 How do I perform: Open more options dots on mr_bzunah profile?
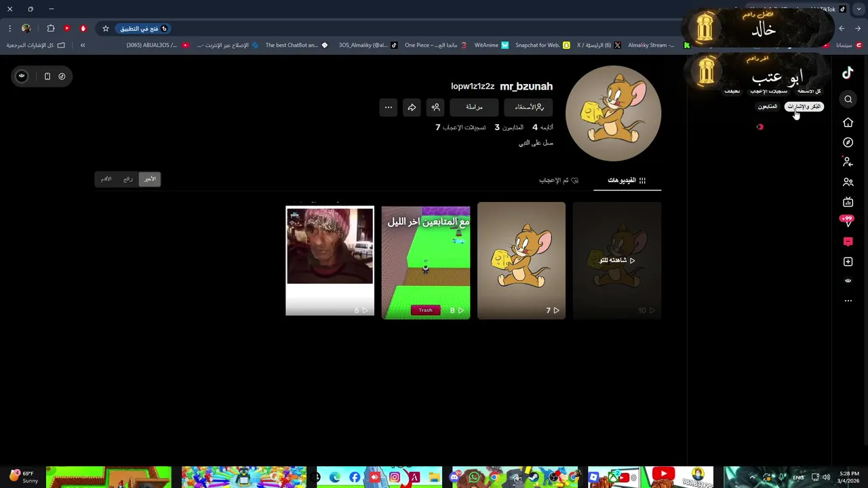[x=388, y=107]
